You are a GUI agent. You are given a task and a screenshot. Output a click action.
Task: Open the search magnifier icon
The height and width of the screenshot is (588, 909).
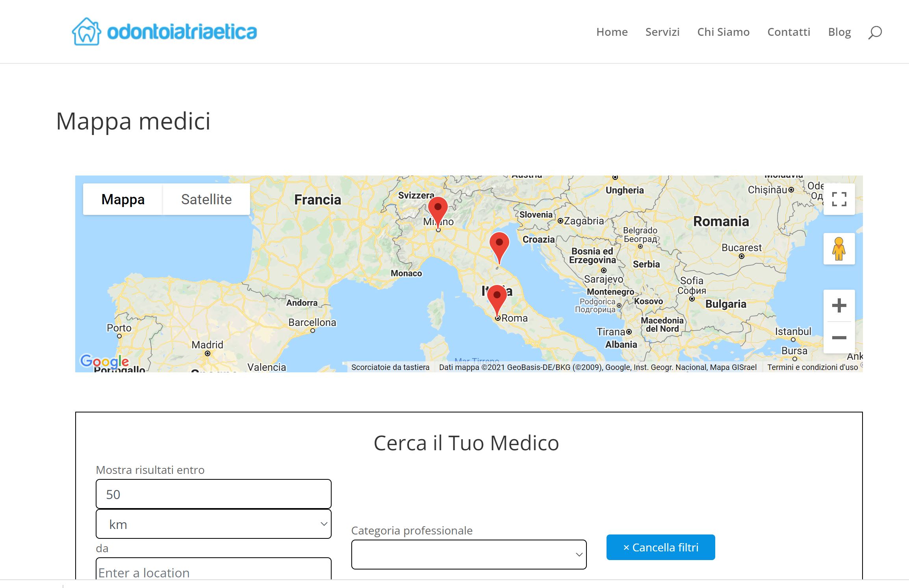875,32
